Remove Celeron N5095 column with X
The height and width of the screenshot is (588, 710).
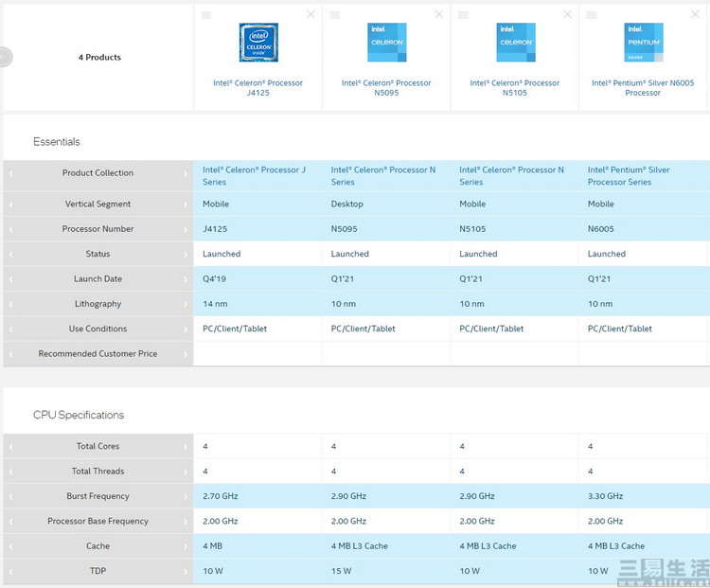point(438,14)
